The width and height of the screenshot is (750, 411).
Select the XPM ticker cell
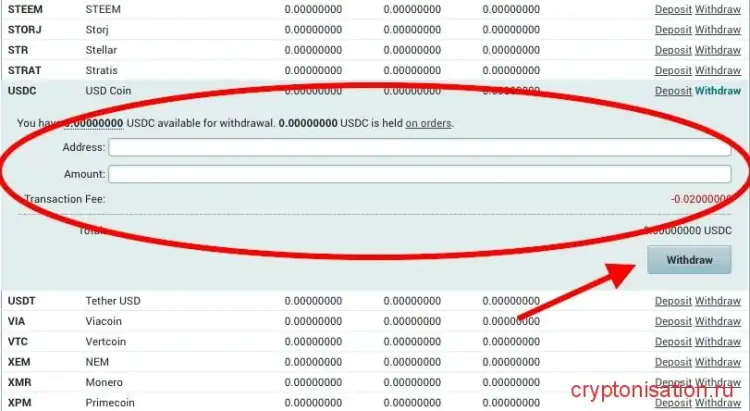[x=19, y=403]
